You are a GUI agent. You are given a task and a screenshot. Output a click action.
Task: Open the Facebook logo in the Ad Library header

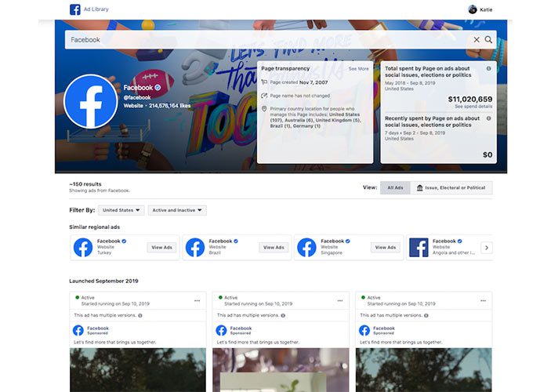click(x=74, y=9)
